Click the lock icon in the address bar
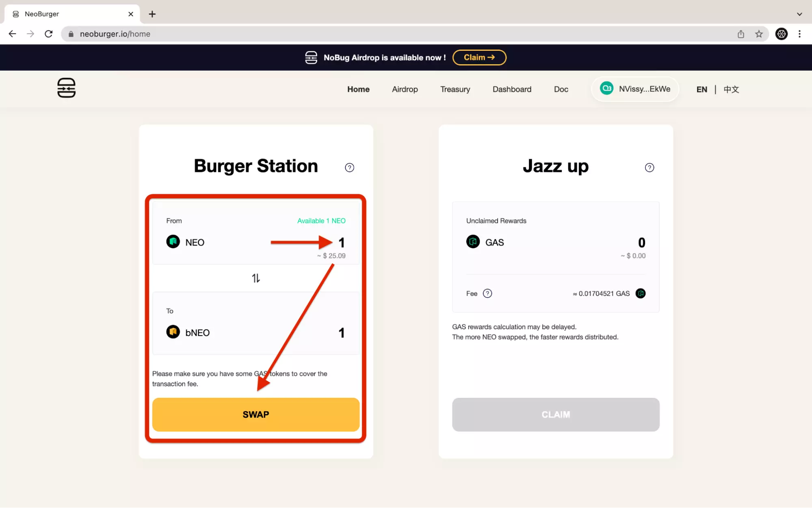Viewport: 812px width, 508px height. click(x=71, y=34)
